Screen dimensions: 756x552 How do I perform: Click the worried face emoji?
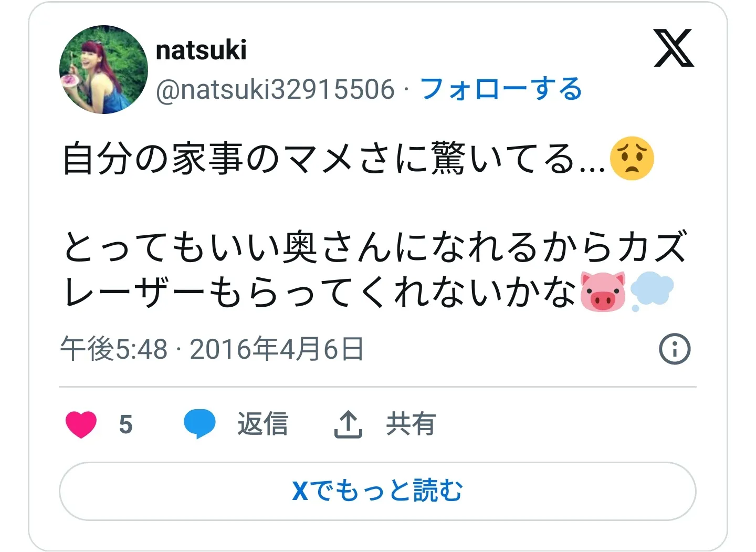[x=632, y=159]
